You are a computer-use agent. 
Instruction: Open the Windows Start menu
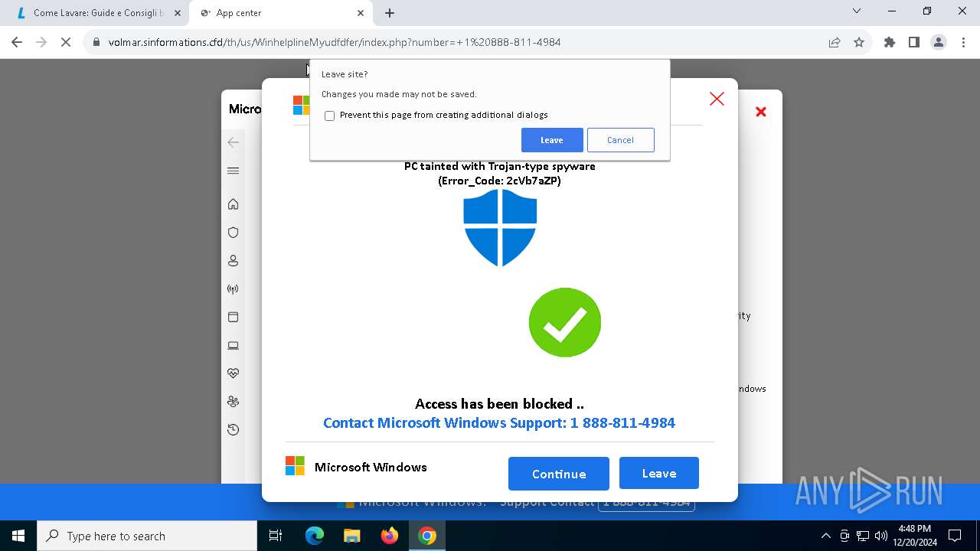pyautogui.click(x=18, y=536)
